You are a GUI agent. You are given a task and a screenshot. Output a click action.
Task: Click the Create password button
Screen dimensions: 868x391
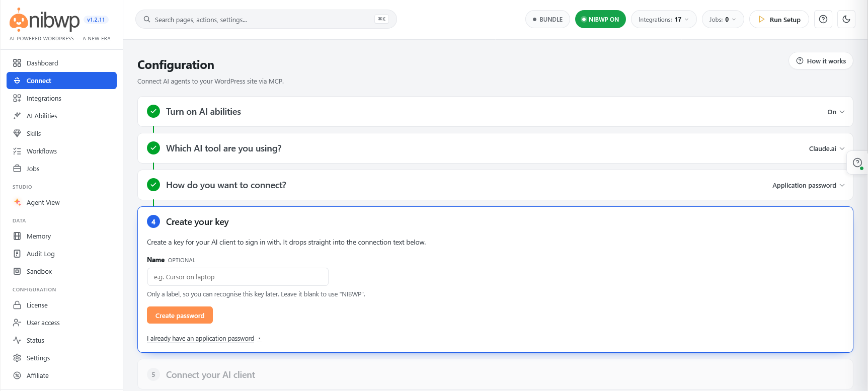[x=180, y=316]
